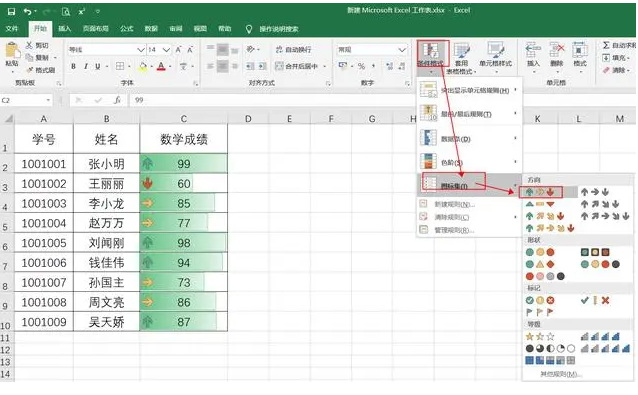The image size is (638, 395).
Task: Open Highlight Cells Rules (H) submenu
Action: click(x=469, y=90)
